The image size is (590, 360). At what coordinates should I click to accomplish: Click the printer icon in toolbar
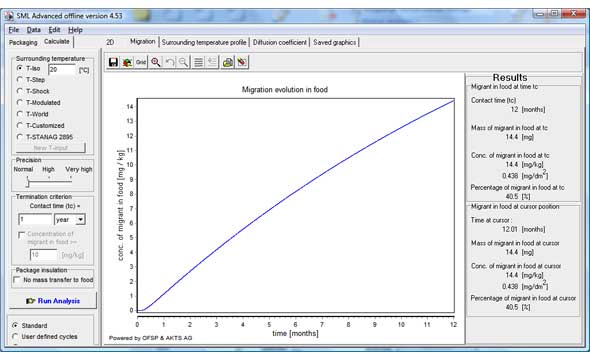[x=228, y=62]
